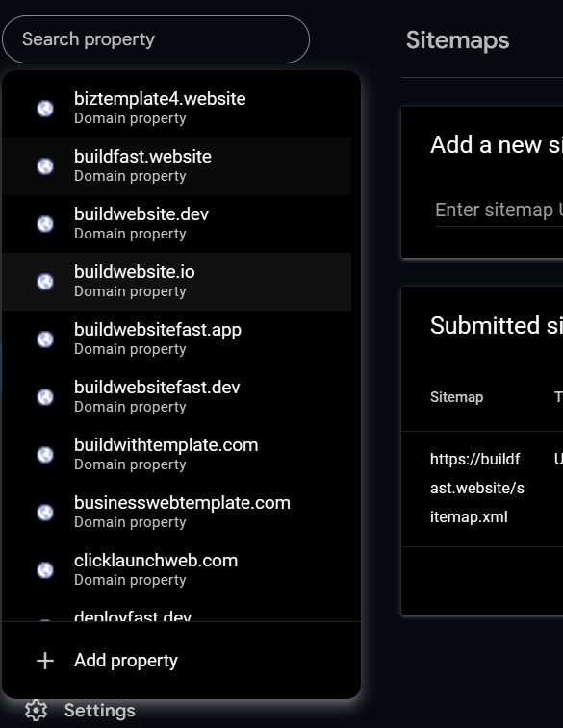The height and width of the screenshot is (728, 563).
Task: Click the globe icon beside buildfast.website
Action: [x=45, y=166]
